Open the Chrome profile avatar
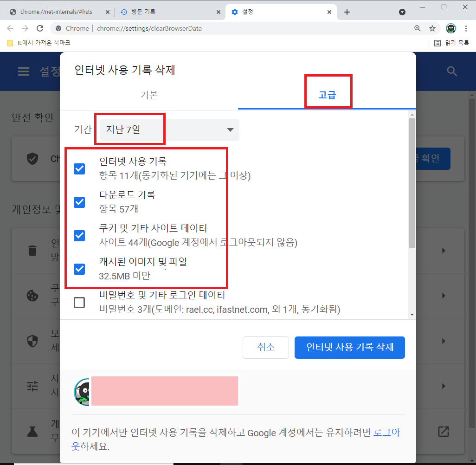This screenshot has height=465, width=476. tap(451, 28)
